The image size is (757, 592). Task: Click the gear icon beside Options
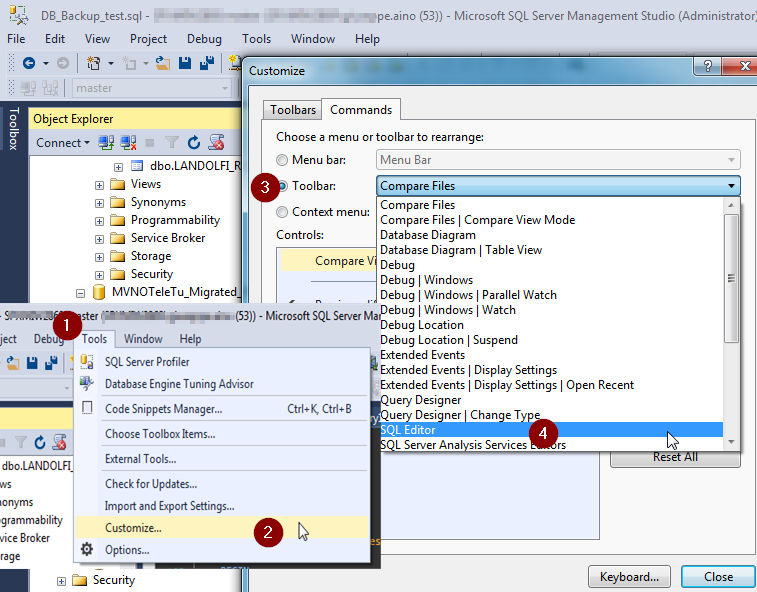87,549
